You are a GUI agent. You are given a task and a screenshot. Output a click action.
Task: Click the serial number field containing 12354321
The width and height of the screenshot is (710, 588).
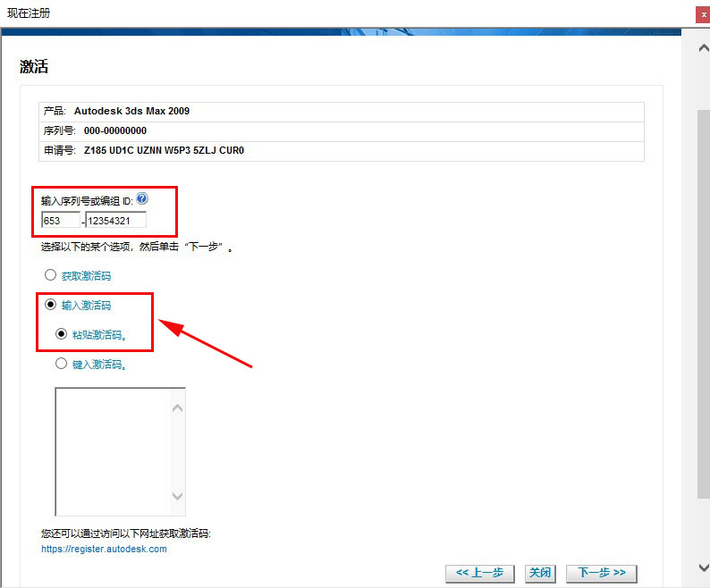pos(116,221)
